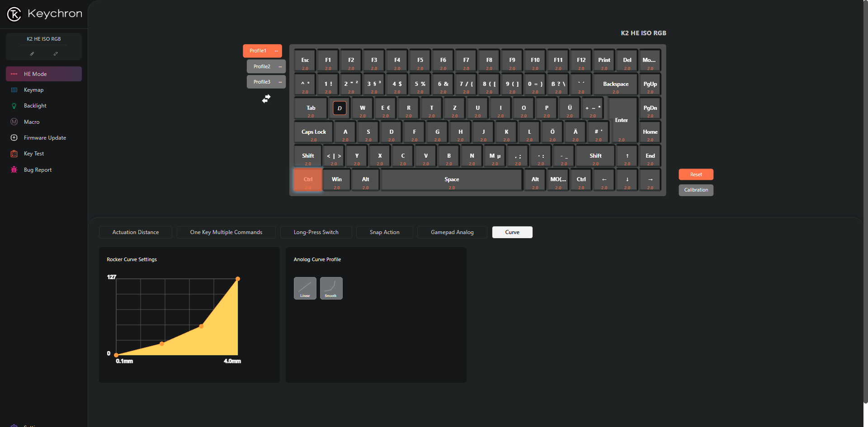Go to the Firmware Update page
Viewport: 868px width, 427px height.
pyautogui.click(x=44, y=138)
